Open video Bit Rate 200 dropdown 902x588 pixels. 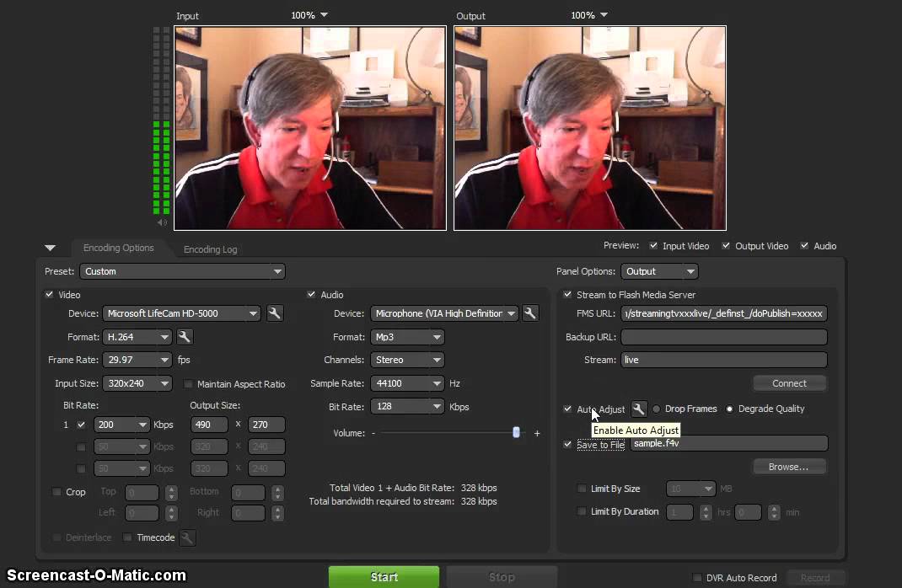coord(121,425)
